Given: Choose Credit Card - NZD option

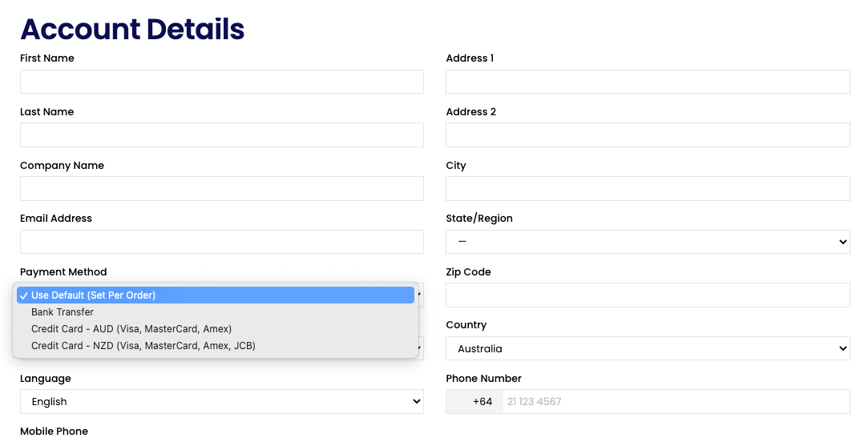Looking at the screenshot, I should (216, 346).
